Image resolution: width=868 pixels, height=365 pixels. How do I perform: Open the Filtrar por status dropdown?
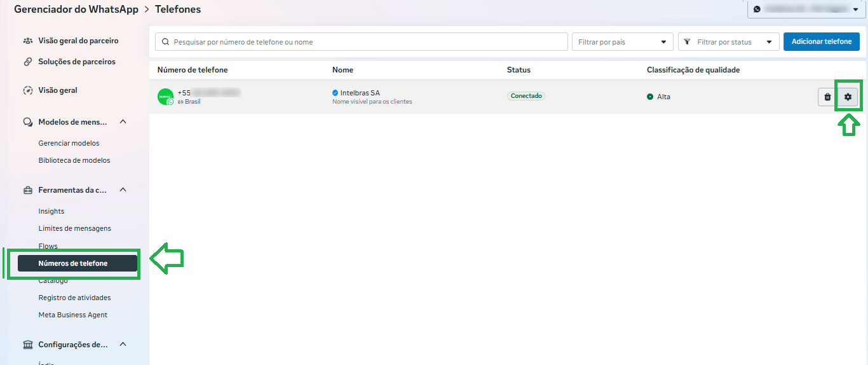[x=729, y=42]
